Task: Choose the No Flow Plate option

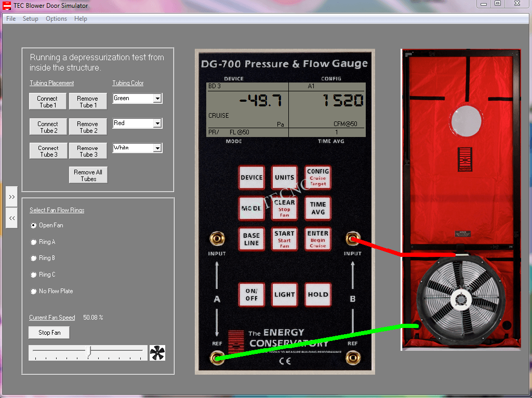Action: (x=34, y=292)
